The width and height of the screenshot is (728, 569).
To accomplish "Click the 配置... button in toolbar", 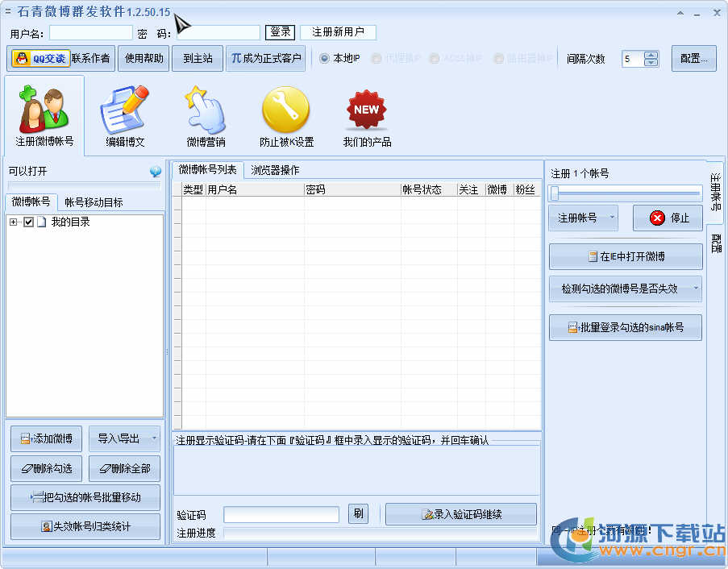I will (694, 59).
